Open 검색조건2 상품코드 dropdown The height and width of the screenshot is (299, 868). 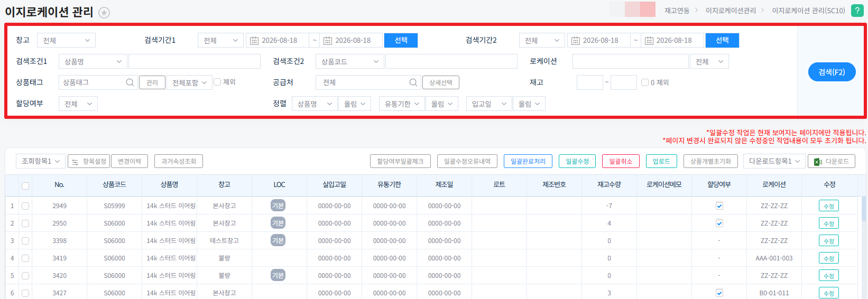click(x=349, y=61)
